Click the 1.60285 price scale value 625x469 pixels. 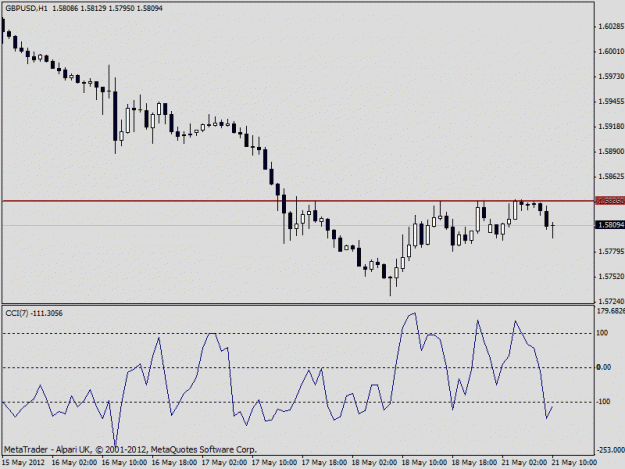click(611, 26)
